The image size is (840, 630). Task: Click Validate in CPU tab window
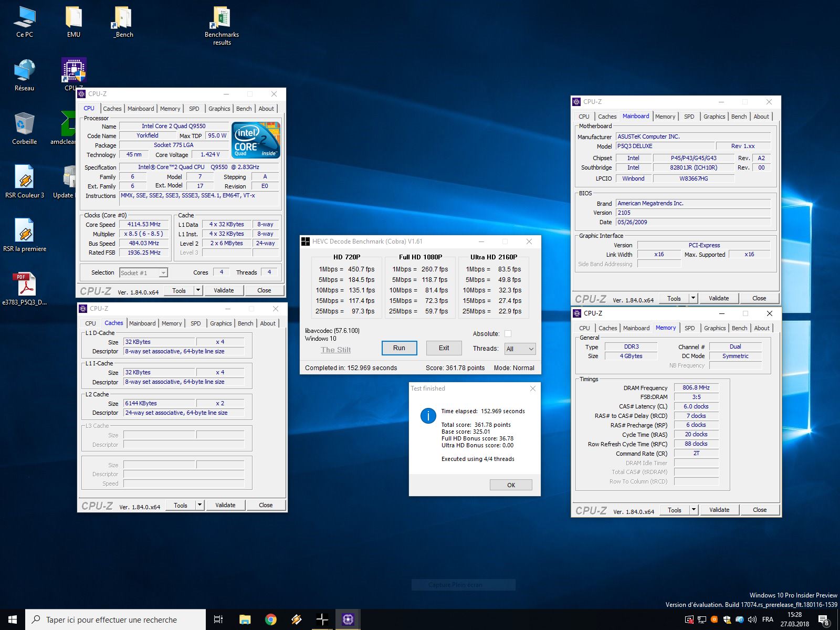[x=224, y=290]
